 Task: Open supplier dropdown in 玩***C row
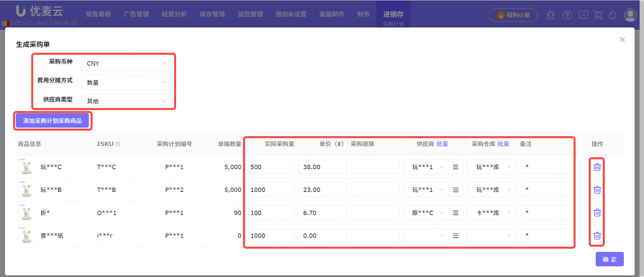pos(426,167)
